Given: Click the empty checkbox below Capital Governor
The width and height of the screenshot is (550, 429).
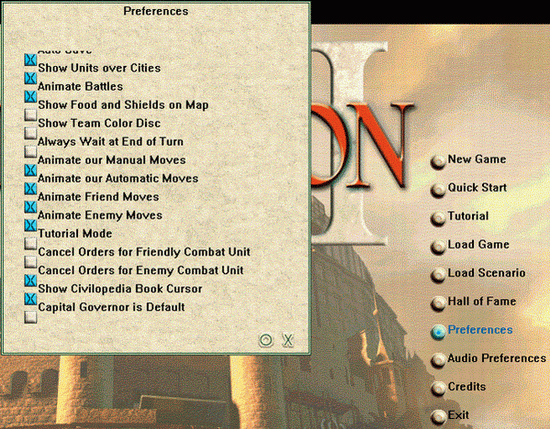Looking at the screenshot, I should (31, 317).
